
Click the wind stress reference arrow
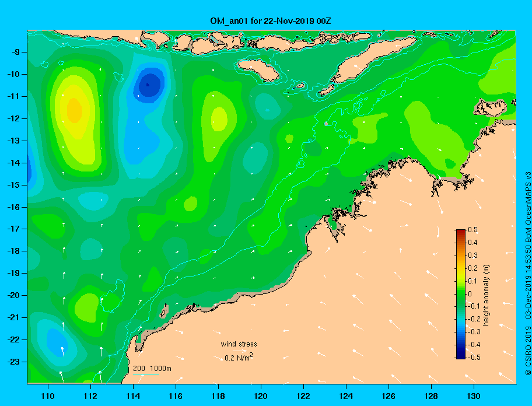(x=239, y=351)
